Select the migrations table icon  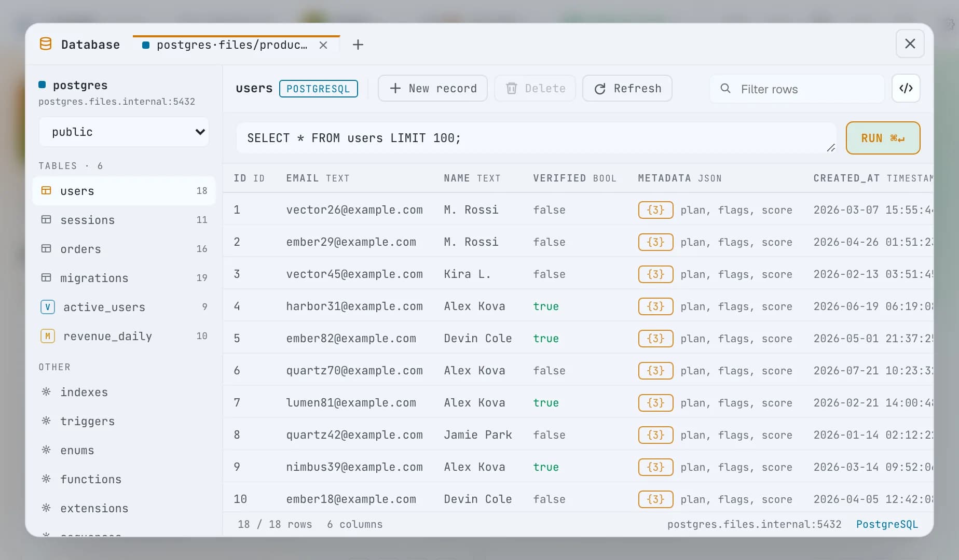point(46,277)
